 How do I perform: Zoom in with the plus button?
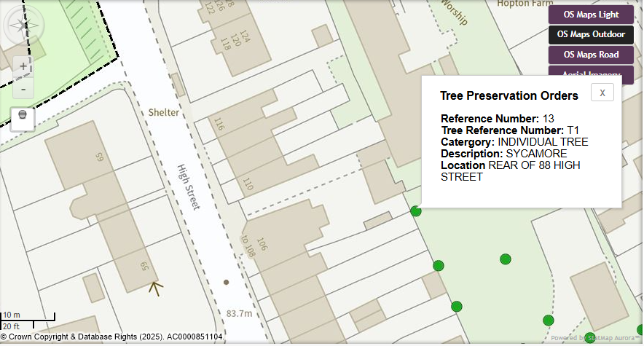(23, 66)
